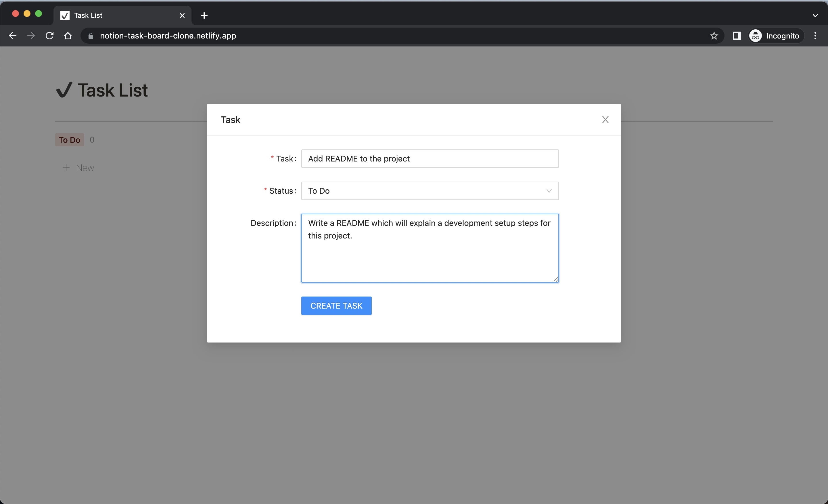Click the Incognito profile icon

coord(755,36)
